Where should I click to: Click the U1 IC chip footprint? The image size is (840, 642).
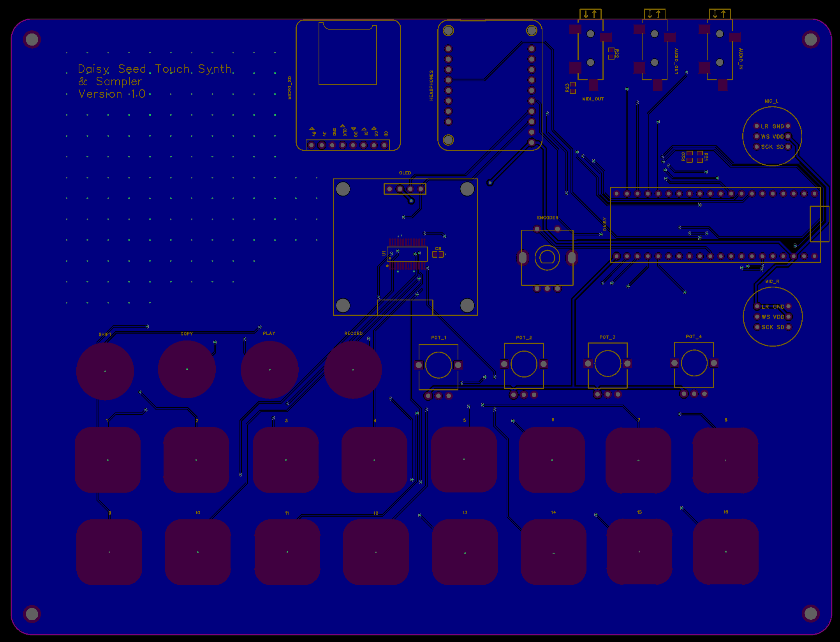407,254
